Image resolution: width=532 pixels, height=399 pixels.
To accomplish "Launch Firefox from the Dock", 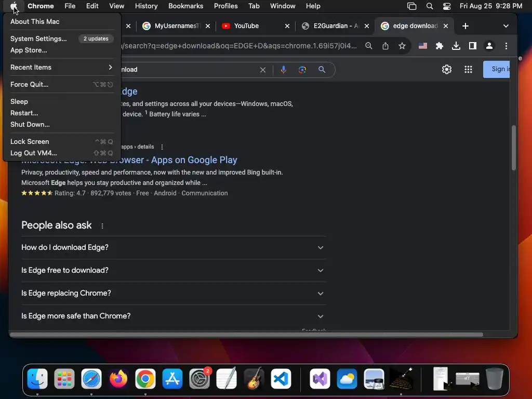I will click(x=118, y=379).
